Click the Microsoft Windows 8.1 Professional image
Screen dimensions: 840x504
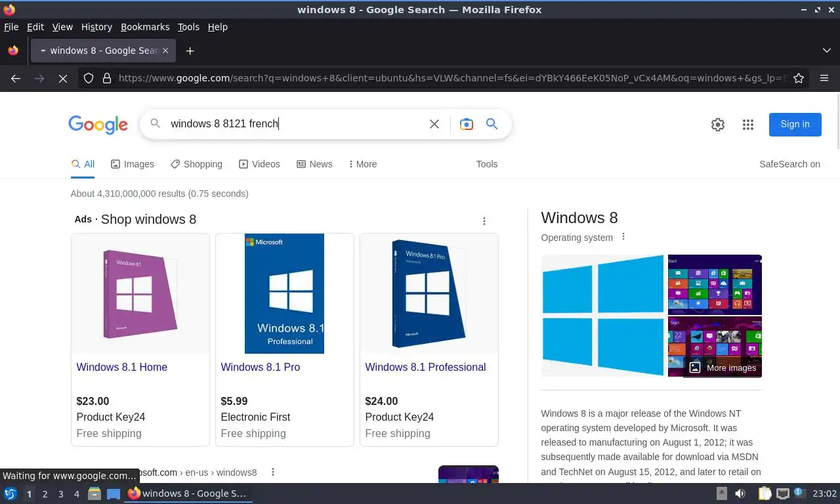285,293
